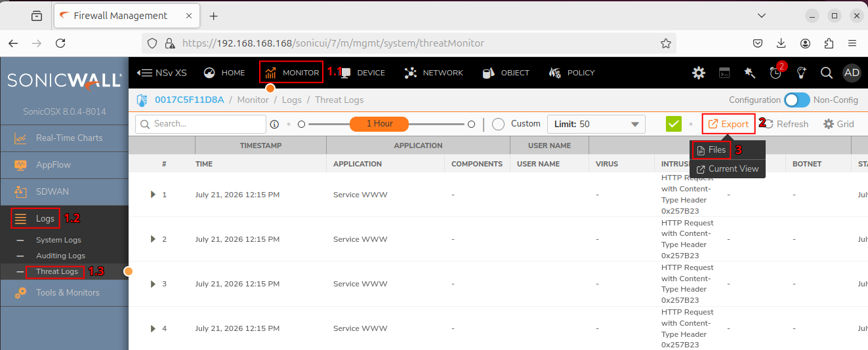Open Grid settings gear

[829, 124]
